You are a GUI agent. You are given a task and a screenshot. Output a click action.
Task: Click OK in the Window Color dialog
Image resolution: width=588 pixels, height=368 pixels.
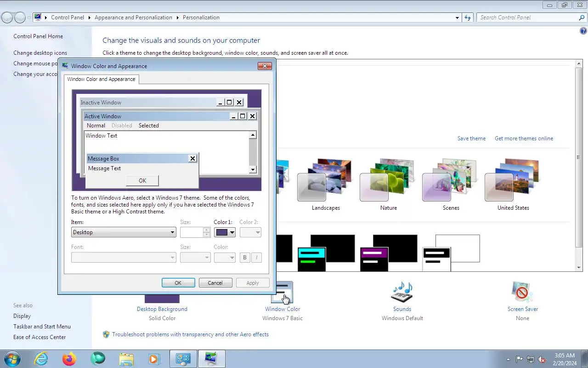tap(178, 283)
